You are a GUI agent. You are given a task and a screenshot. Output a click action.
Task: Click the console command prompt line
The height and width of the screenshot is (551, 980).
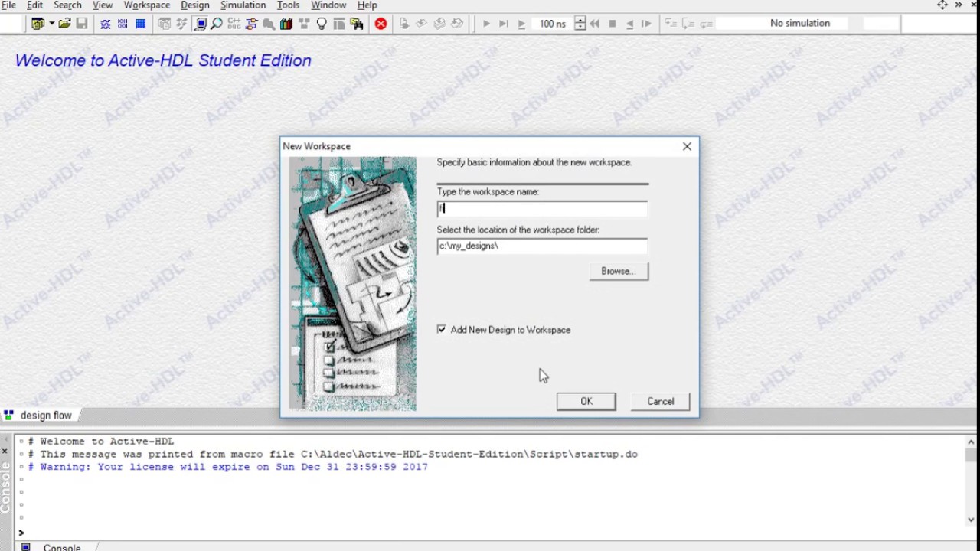490,533
